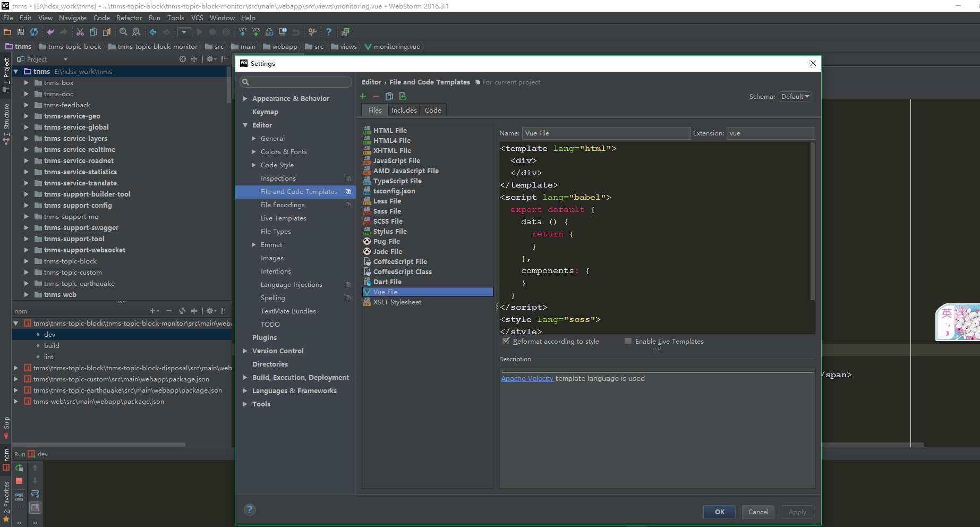Expand the Version Control settings group
The width and height of the screenshot is (980, 527).
[245, 351]
